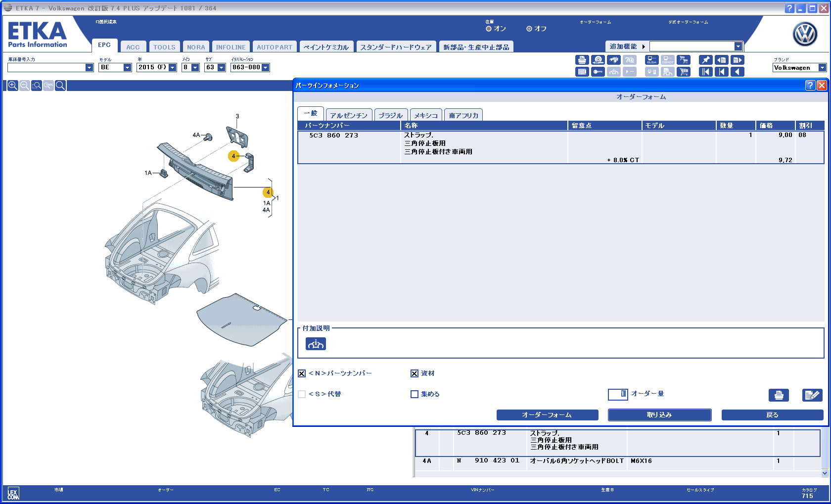Open the year 2015 (F) dropdown
831x504 pixels.
click(x=173, y=68)
